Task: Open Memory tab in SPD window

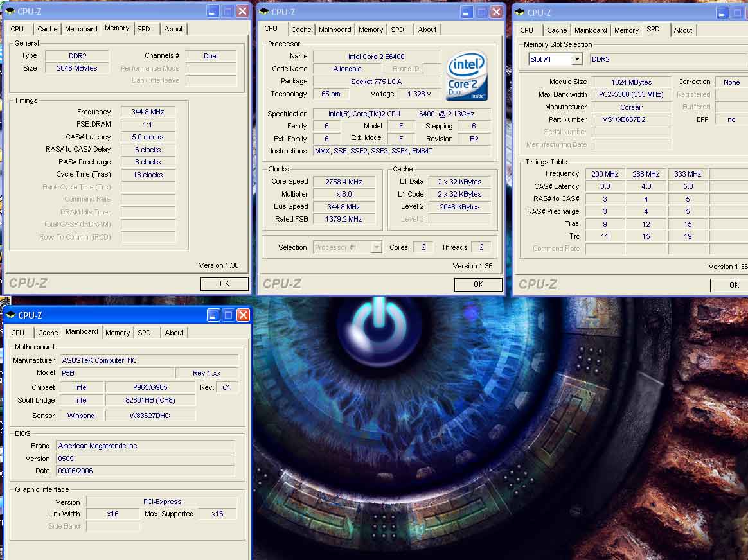Action: pyautogui.click(x=627, y=30)
